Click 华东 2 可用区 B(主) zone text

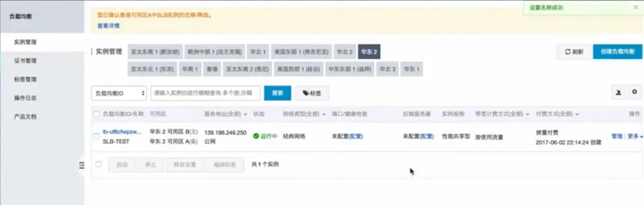click(174, 132)
